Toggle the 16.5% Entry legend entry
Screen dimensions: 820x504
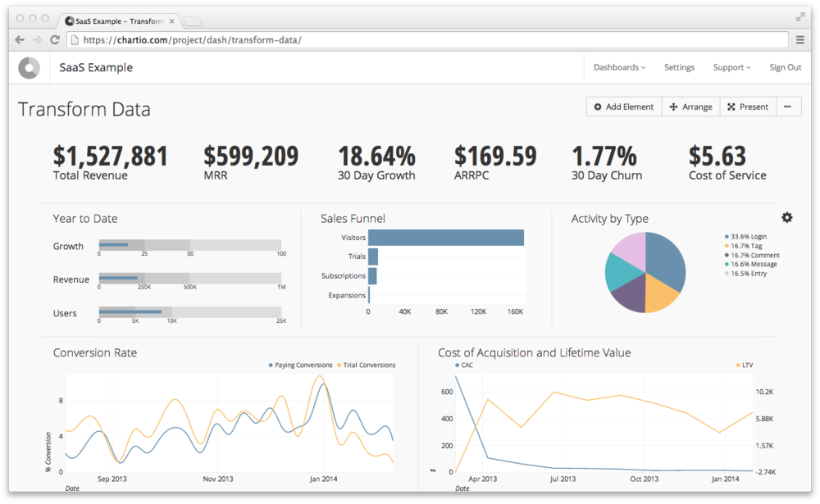745,274
